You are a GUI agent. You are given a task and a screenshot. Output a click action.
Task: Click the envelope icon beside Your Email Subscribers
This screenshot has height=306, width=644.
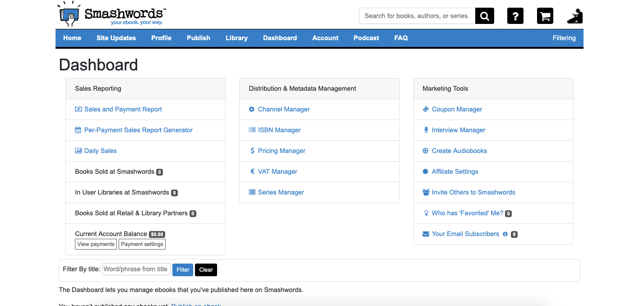(426, 234)
